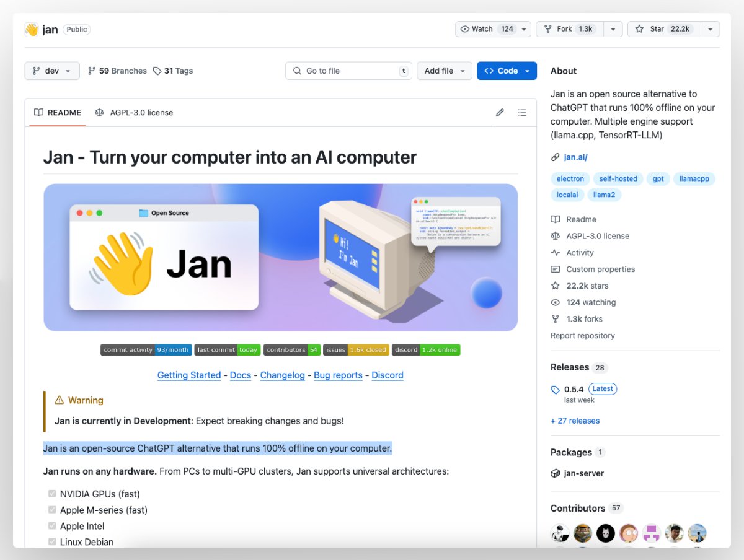
Task: Click the electron topic tag
Action: (x=570, y=178)
